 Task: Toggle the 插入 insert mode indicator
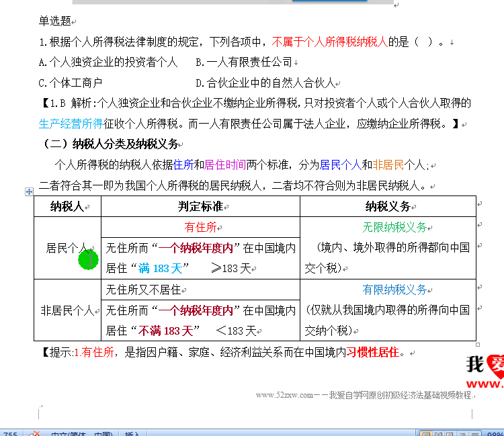[x=132, y=433]
